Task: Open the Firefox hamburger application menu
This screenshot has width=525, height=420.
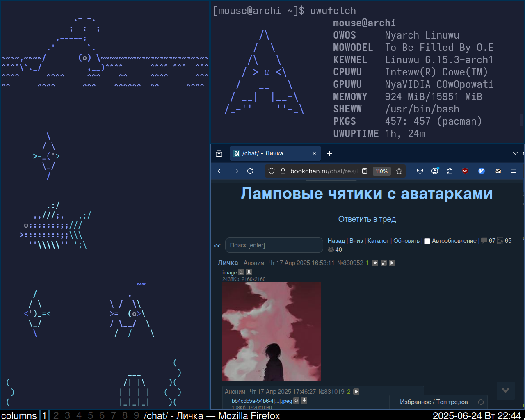Action: 513,171
